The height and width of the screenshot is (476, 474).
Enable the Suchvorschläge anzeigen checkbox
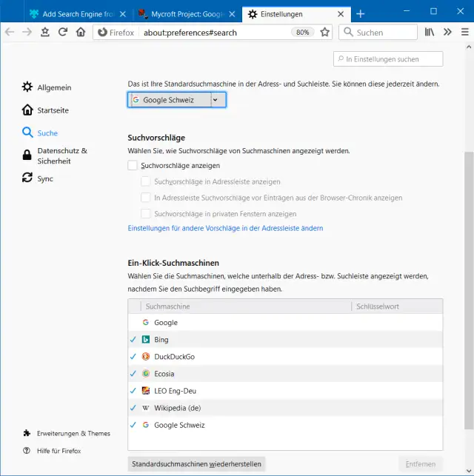click(x=133, y=166)
